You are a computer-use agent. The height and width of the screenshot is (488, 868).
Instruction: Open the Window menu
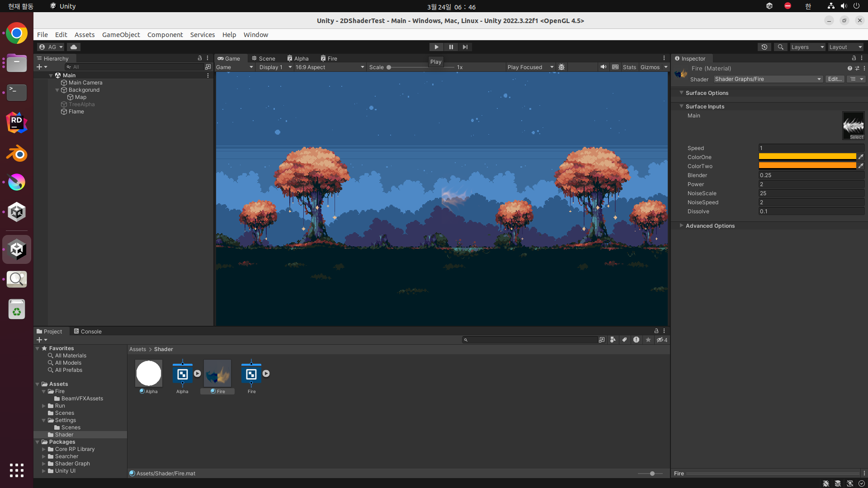[256, 35]
